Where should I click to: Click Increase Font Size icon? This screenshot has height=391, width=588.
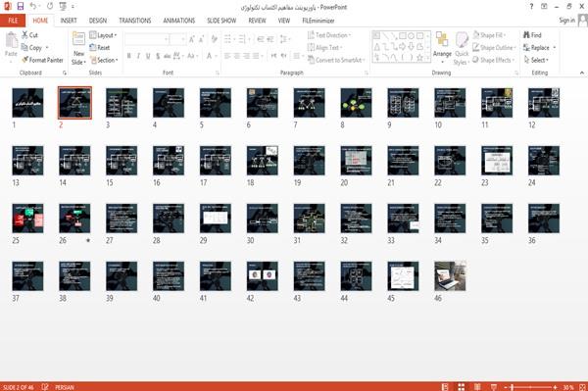[192, 39]
